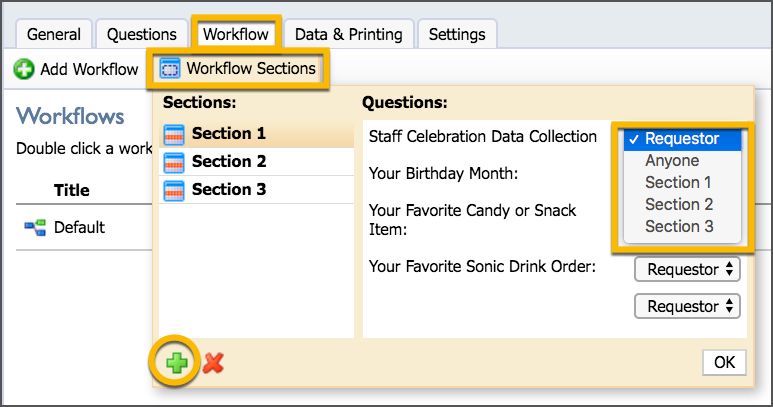The width and height of the screenshot is (773, 407).
Task: Open the Settings tab
Action: coord(457,34)
